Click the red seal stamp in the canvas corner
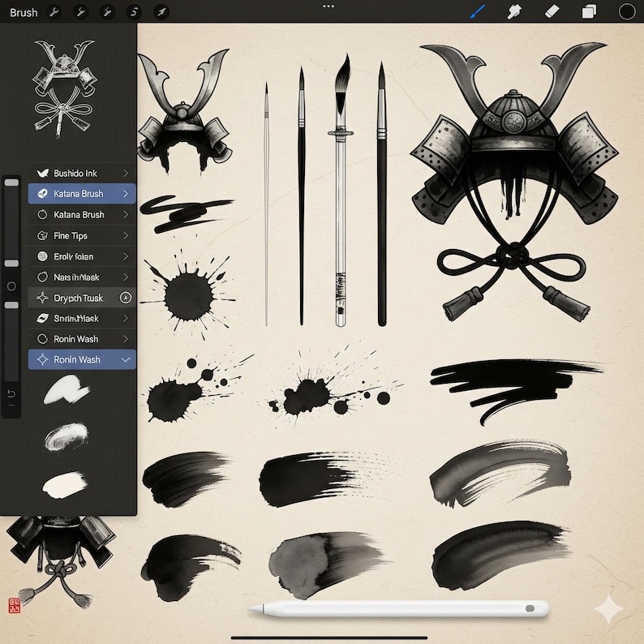This screenshot has height=644, width=644. pyautogui.click(x=15, y=605)
